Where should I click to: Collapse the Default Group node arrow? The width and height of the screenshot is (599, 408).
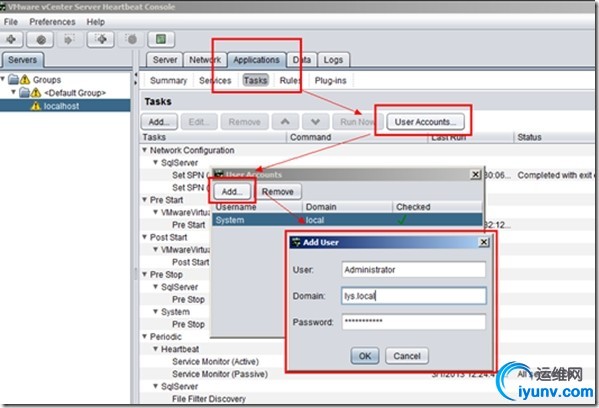pos(14,92)
